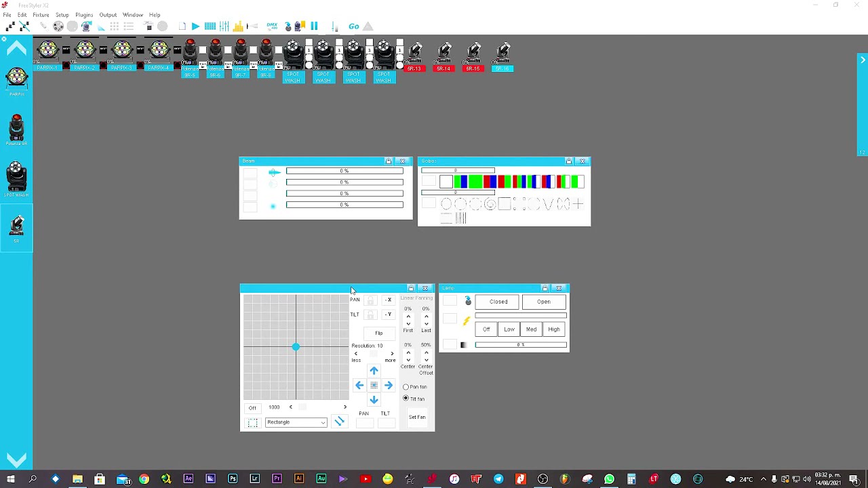Select the Potenza SR-7 fixture
868x488 pixels.
coord(241,59)
